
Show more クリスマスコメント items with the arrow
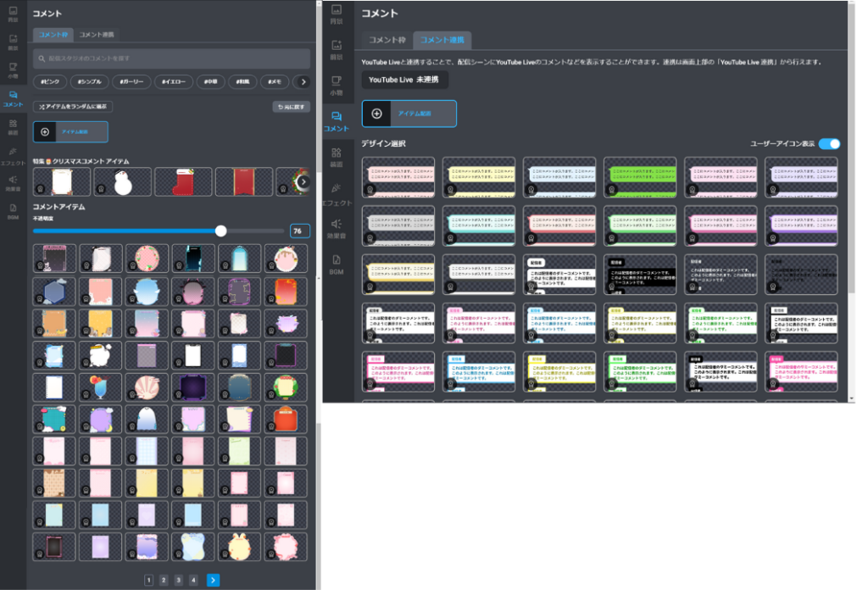303,181
